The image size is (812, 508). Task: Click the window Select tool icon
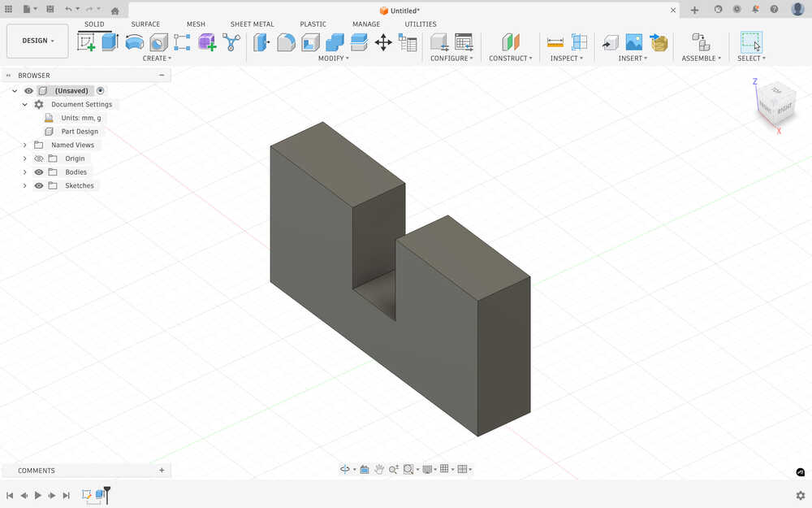click(751, 42)
